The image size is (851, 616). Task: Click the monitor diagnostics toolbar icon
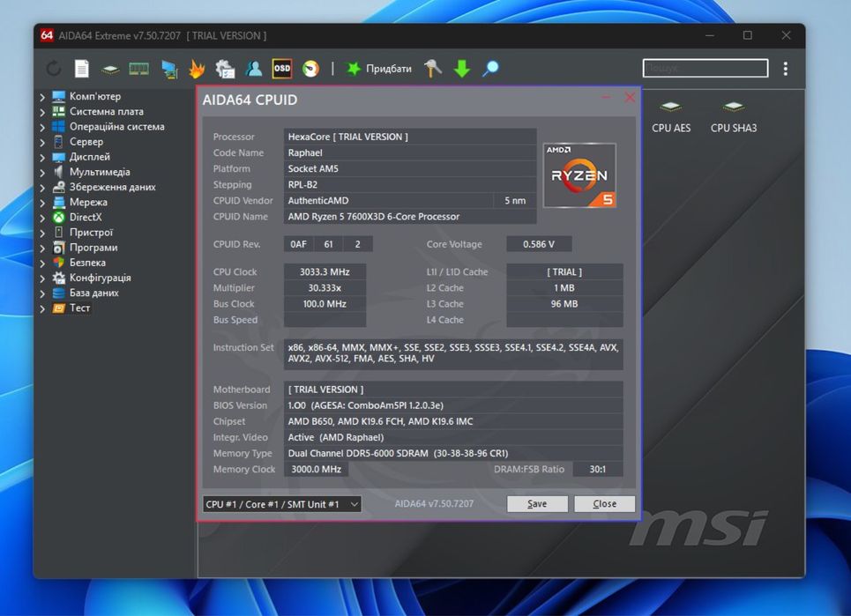(x=168, y=69)
